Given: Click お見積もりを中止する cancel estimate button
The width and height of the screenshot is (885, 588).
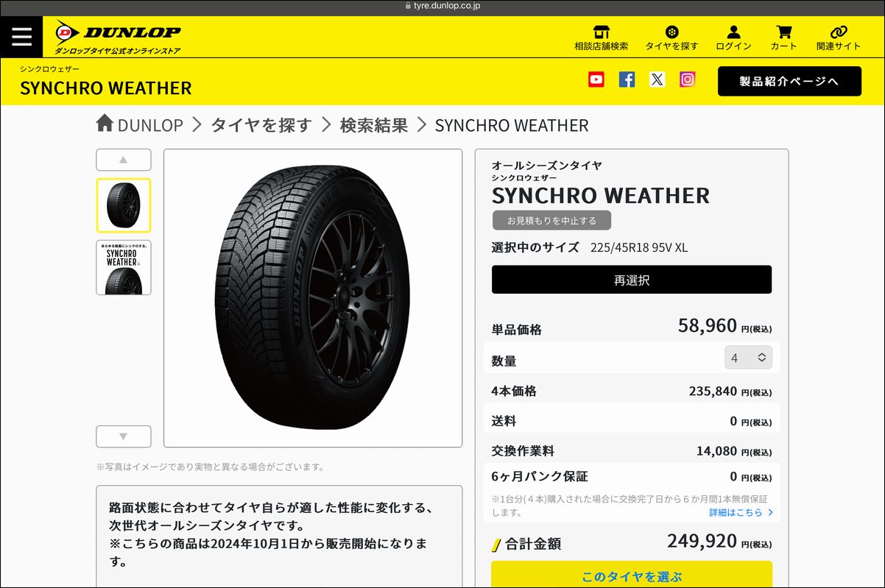Looking at the screenshot, I should coord(551,220).
